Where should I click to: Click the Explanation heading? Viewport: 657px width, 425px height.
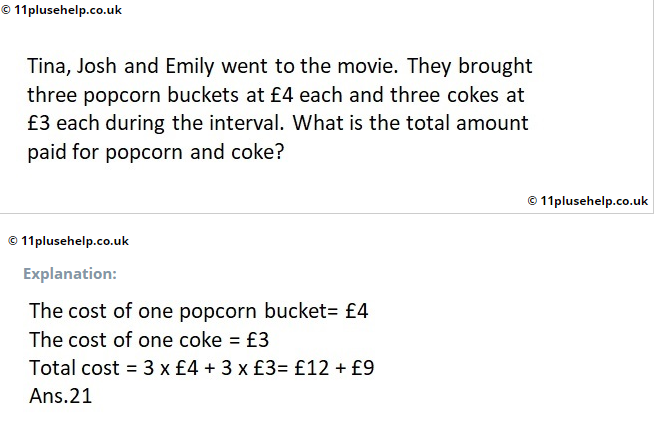click(70, 274)
